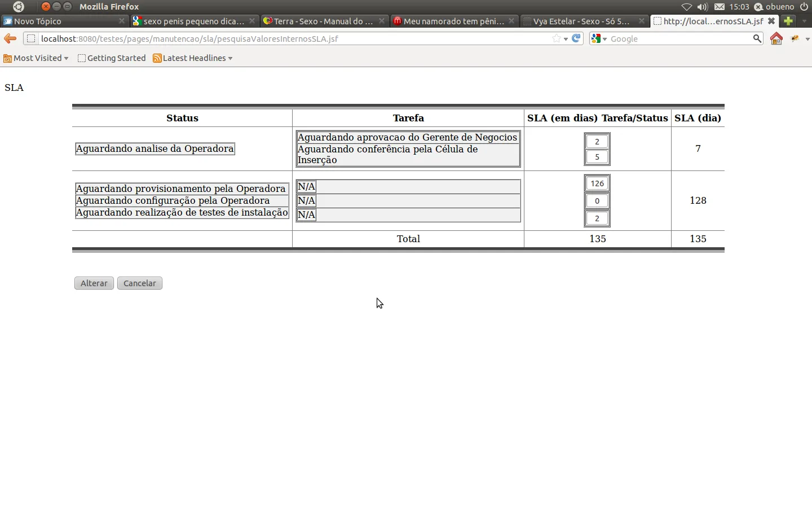Switch to the Vya Estelar tab
This screenshot has width=812, height=508.
[x=584, y=21]
